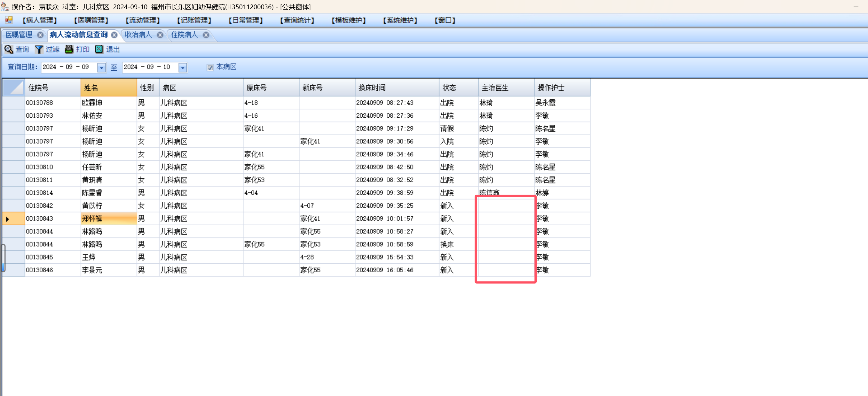
Task: Open the end date dropdown arrow
Action: [x=183, y=68]
